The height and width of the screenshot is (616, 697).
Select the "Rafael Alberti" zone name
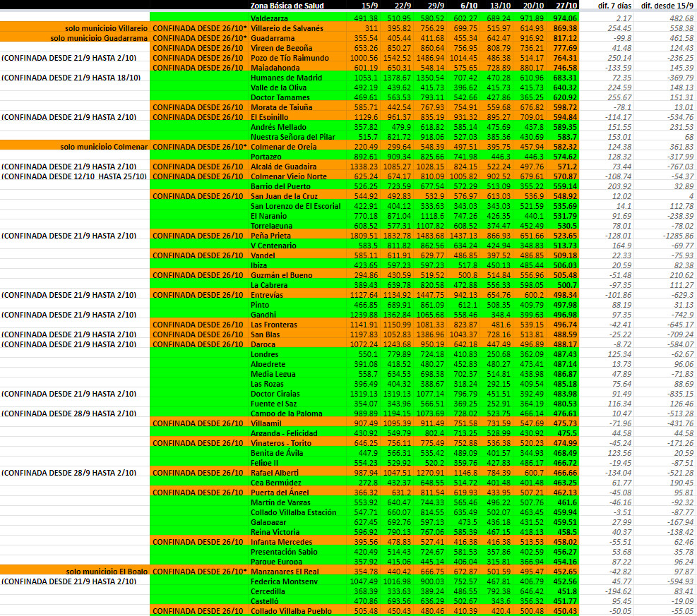pos(275,473)
